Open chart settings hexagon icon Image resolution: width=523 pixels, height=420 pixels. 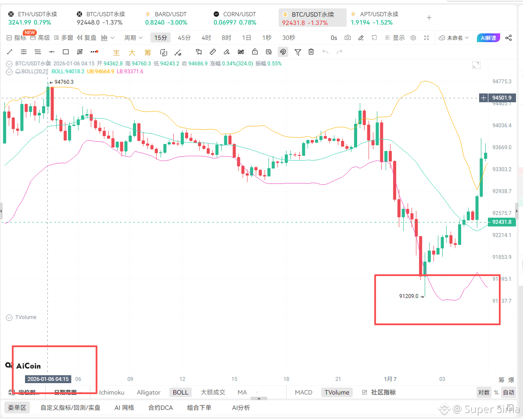coord(413,38)
